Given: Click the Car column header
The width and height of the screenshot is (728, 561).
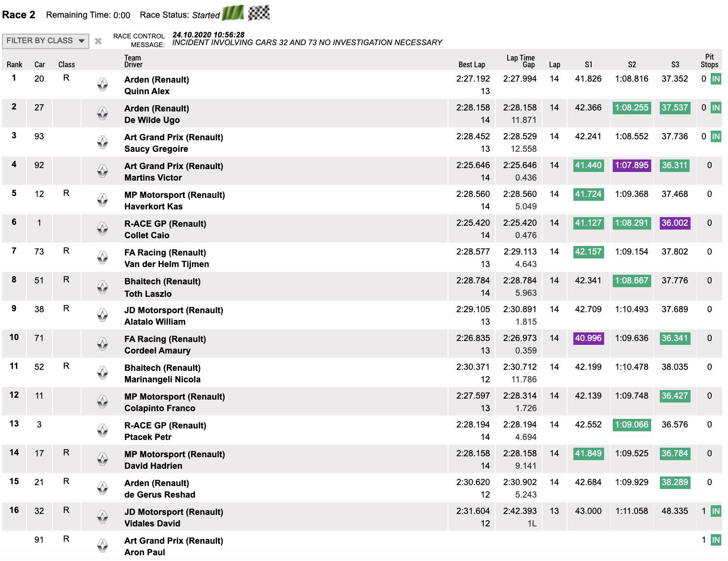Looking at the screenshot, I should point(39,64).
